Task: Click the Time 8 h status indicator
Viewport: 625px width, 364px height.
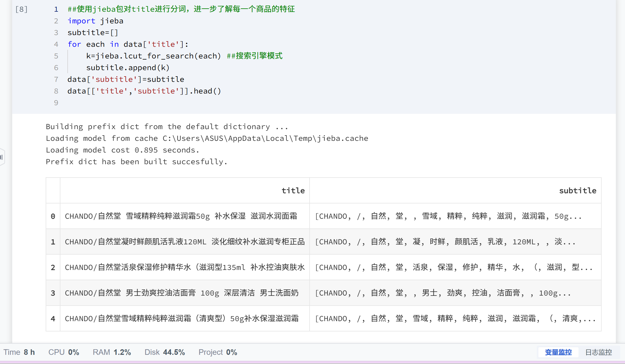Action: click(19, 352)
